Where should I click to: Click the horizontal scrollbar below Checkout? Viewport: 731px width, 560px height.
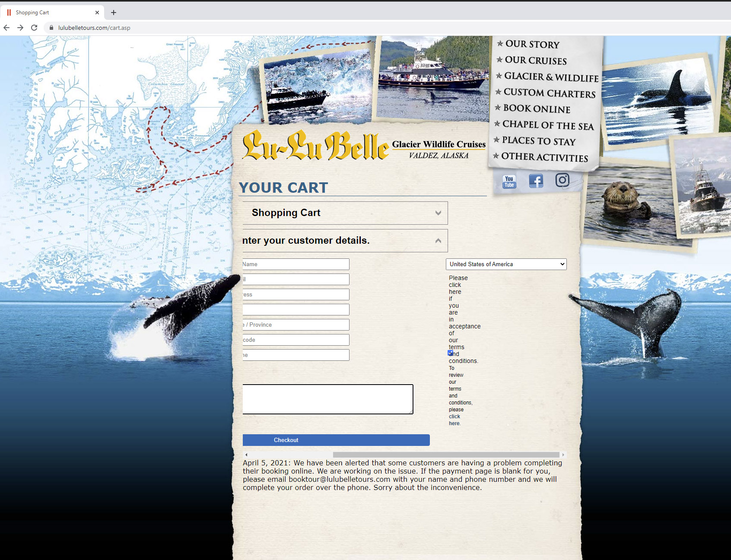click(446, 455)
